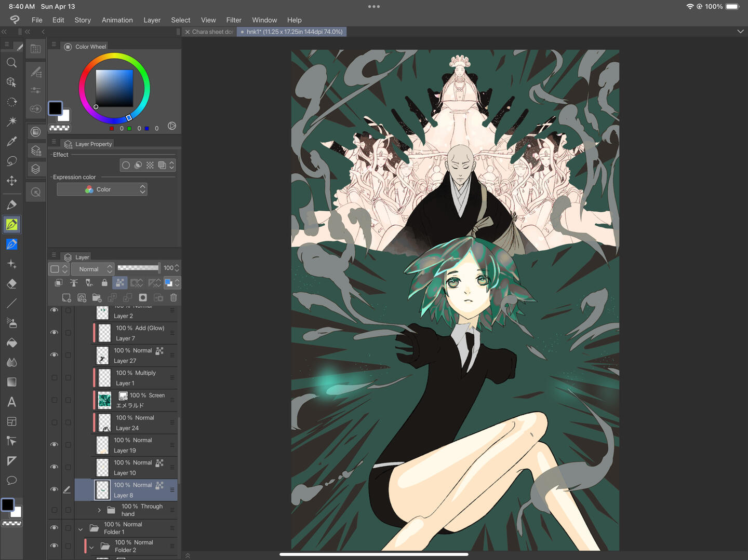Select the Eyedropper tool
The image size is (748, 560).
coord(11,141)
